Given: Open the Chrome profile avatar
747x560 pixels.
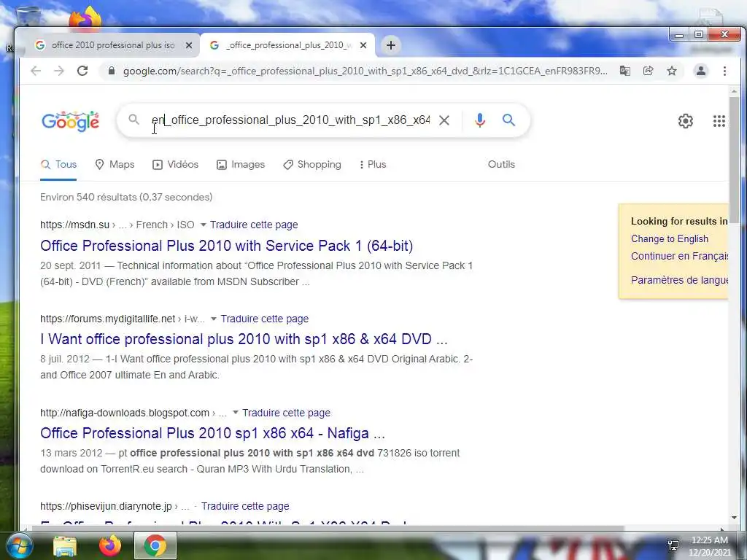Looking at the screenshot, I should 701,71.
